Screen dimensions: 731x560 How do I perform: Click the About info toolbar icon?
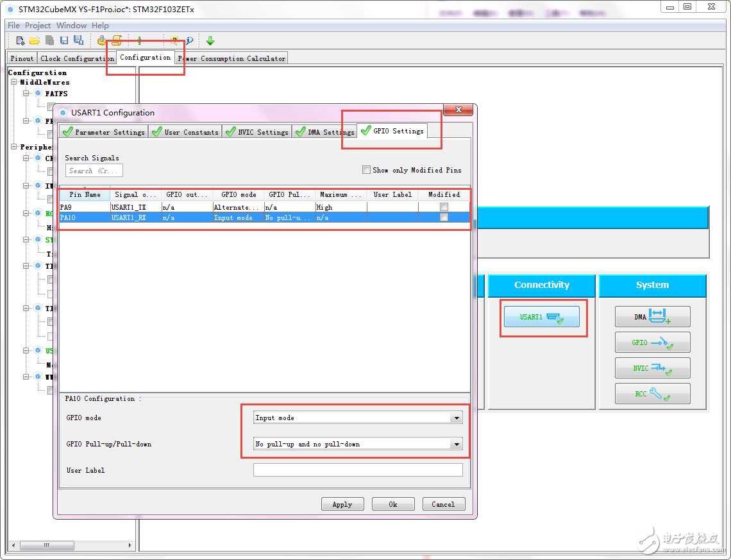[x=189, y=40]
